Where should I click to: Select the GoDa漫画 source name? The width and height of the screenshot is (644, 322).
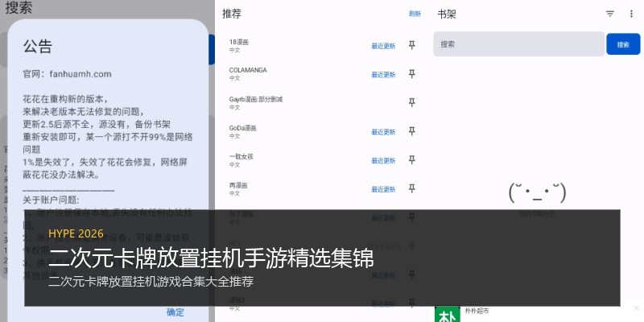pos(243,128)
